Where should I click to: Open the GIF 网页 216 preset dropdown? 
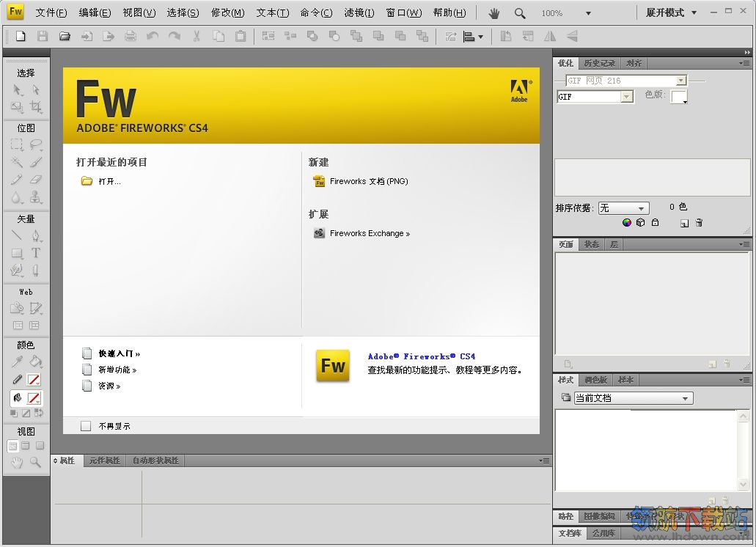tap(680, 81)
